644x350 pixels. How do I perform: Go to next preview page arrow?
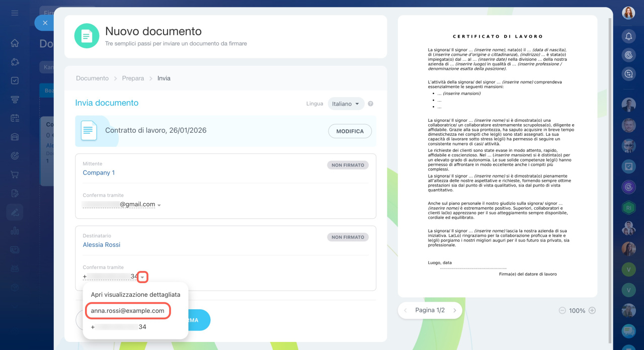point(454,311)
